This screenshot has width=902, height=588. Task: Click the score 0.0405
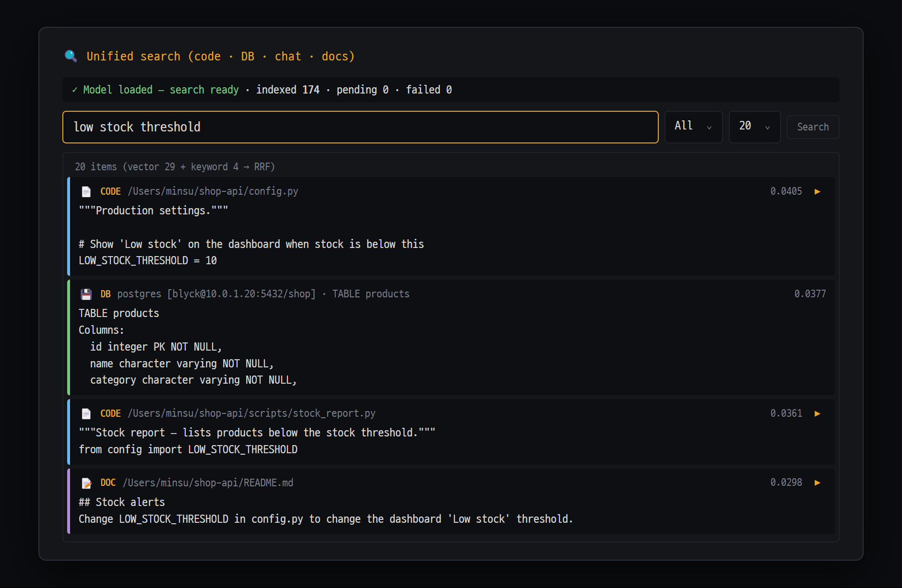pyautogui.click(x=786, y=191)
